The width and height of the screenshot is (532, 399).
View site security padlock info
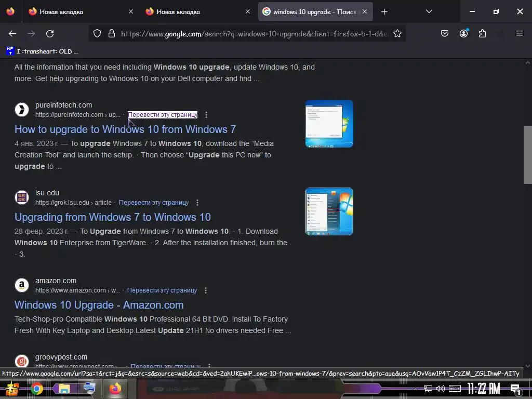pos(112,34)
